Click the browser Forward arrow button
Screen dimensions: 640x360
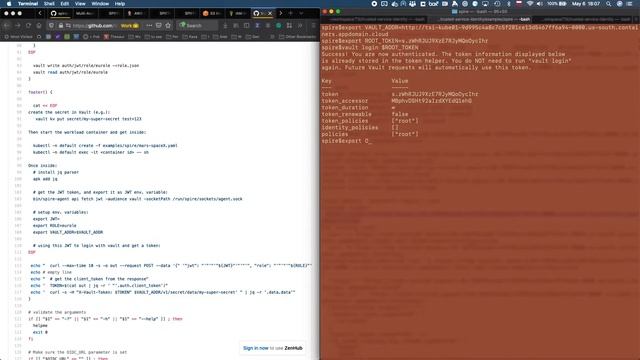tap(18, 25)
